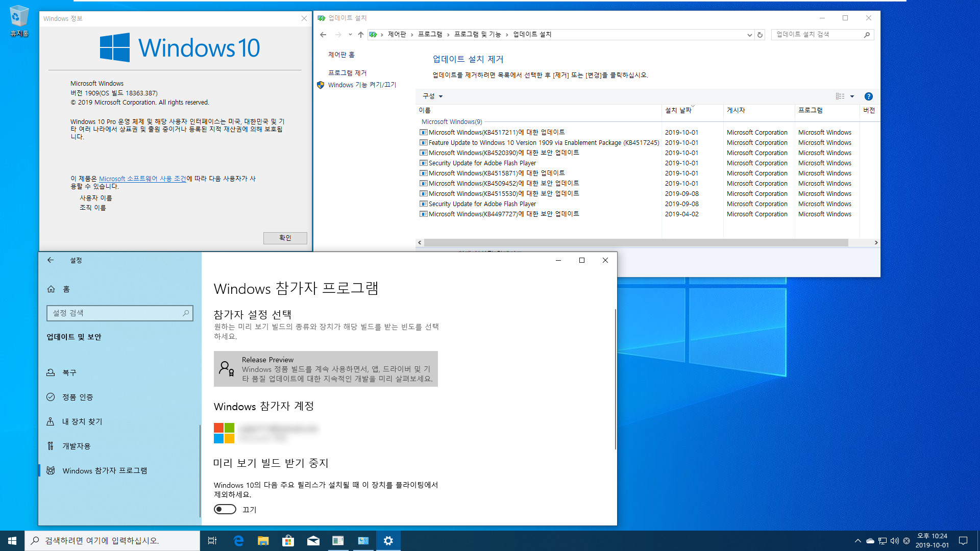Click view mode icon in updates toolbar

[840, 96]
